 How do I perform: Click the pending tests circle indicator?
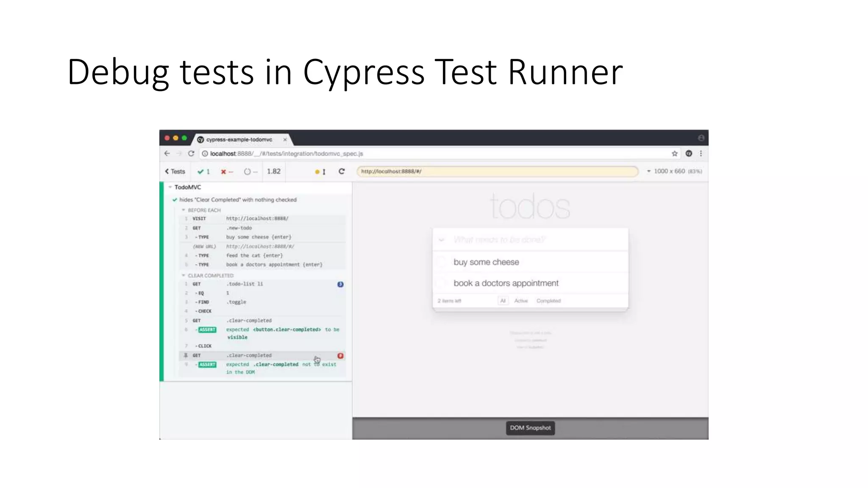pyautogui.click(x=250, y=171)
